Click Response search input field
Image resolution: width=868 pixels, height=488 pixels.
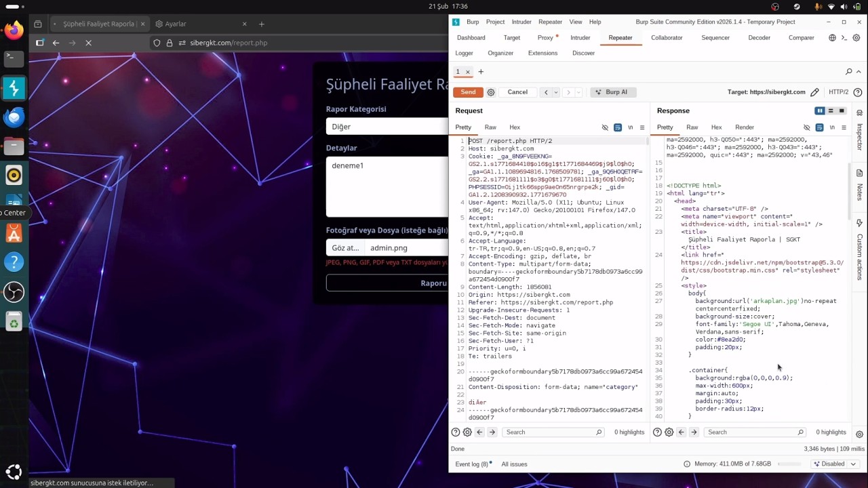755,432
